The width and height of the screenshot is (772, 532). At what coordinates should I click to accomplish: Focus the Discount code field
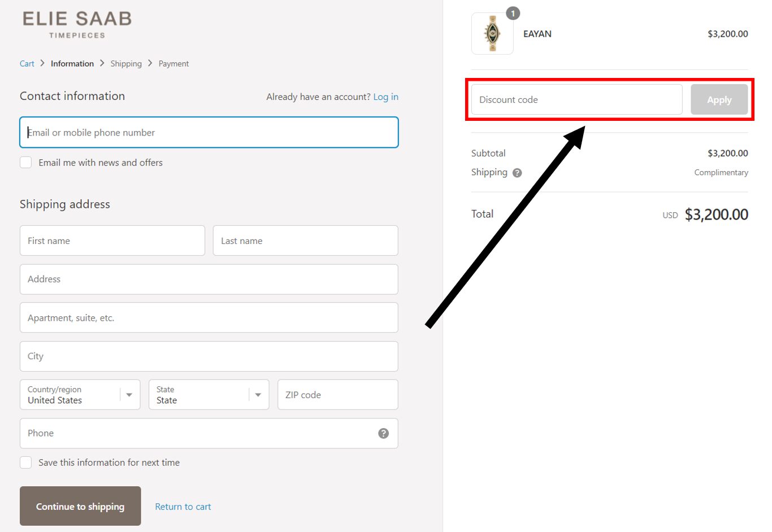point(576,99)
